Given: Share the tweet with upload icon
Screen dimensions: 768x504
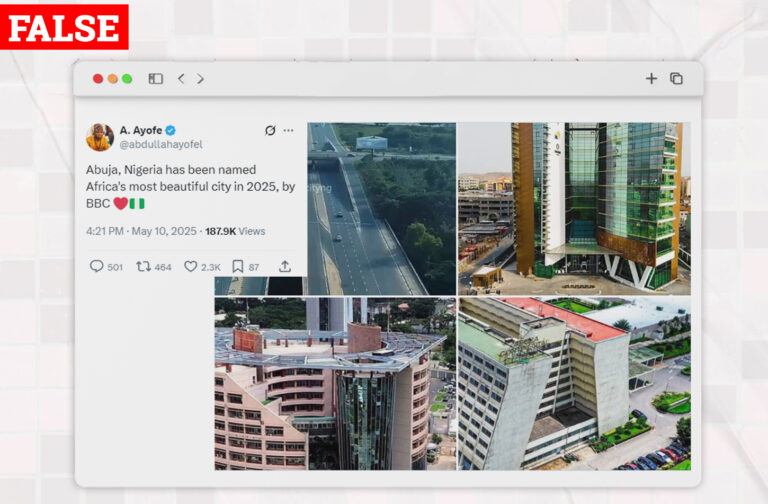Looking at the screenshot, I should [285, 266].
